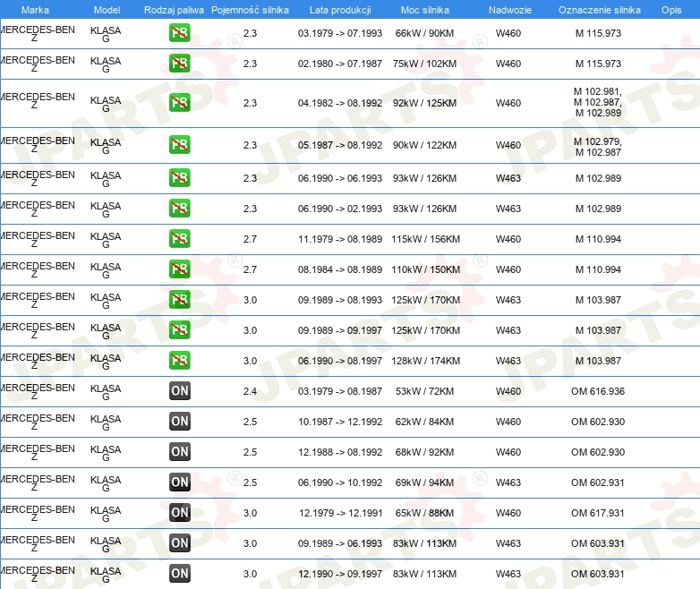Click the ON icon for engine OM 602.931
Image resolution: width=700 pixels, height=589 pixels.
(179, 482)
